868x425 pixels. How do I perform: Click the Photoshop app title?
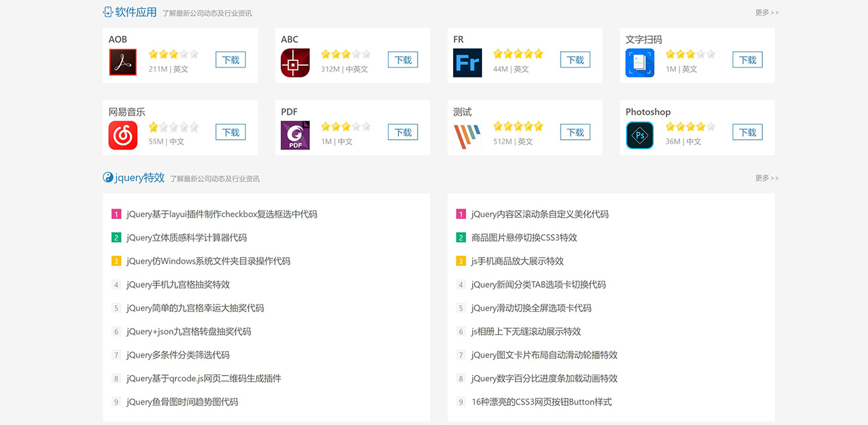tap(647, 112)
